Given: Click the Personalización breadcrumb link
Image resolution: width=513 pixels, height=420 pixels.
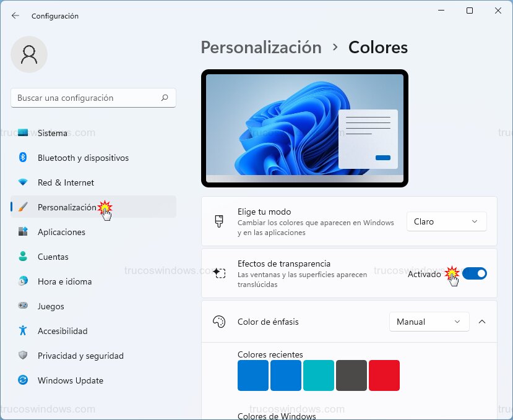Looking at the screenshot, I should coord(261,47).
